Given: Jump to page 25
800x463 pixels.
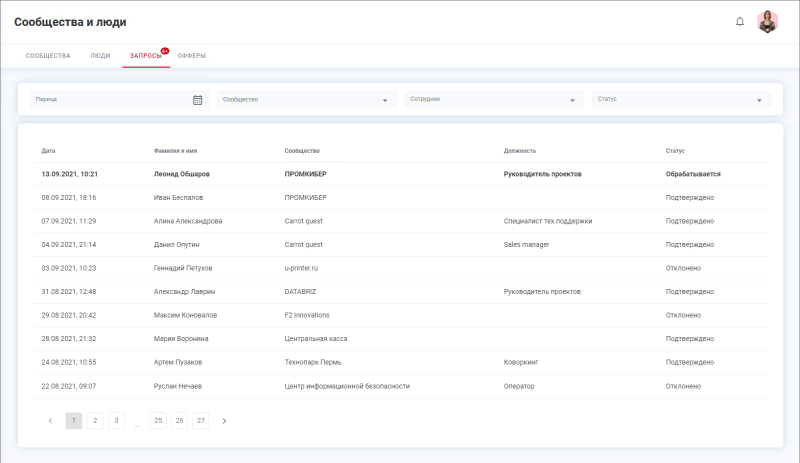Looking at the screenshot, I should tap(158, 421).
